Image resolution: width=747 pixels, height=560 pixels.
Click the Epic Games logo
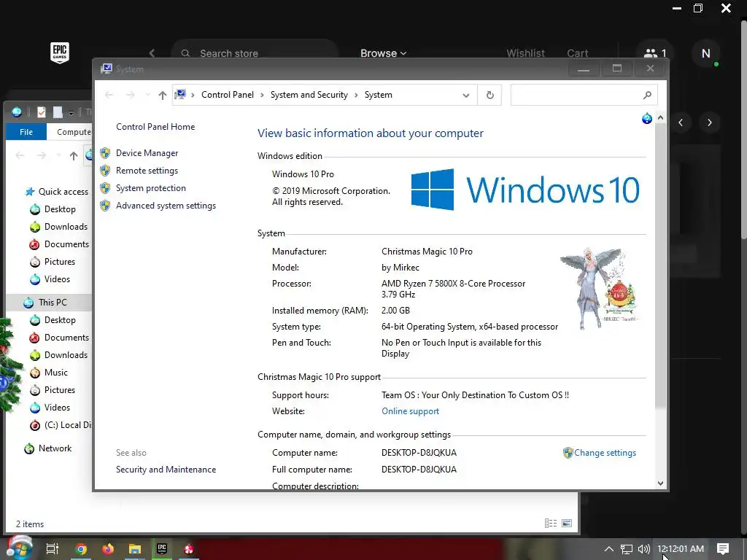tap(60, 52)
